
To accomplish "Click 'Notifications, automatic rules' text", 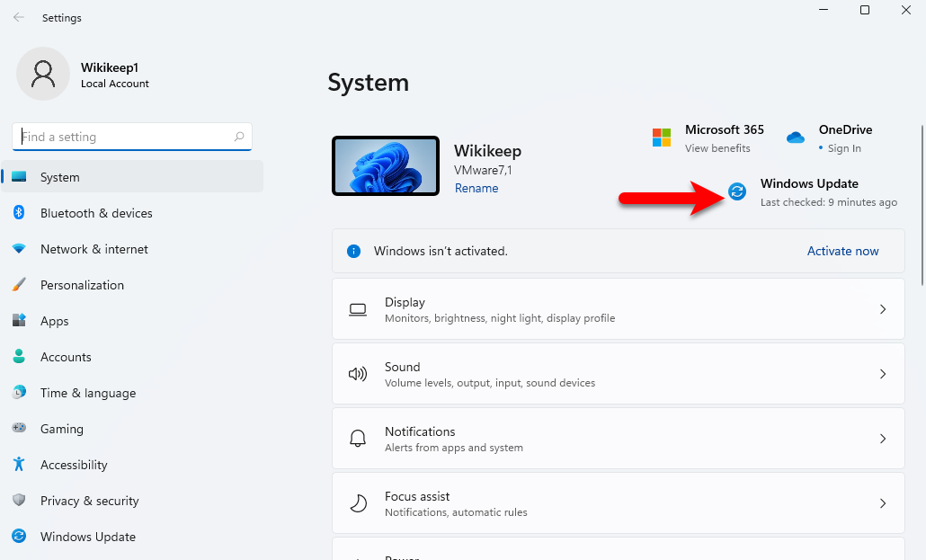I will click(x=456, y=512).
